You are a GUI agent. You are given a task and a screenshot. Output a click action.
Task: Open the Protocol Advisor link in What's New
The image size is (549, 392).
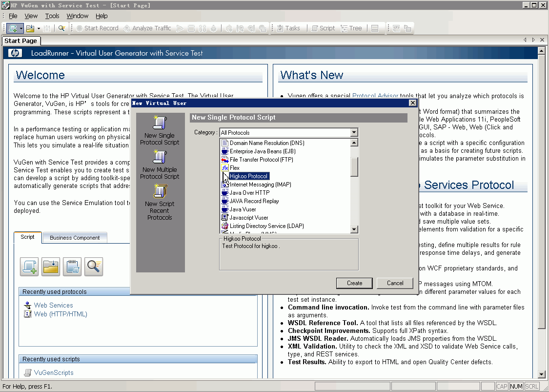pyautogui.click(x=375, y=96)
